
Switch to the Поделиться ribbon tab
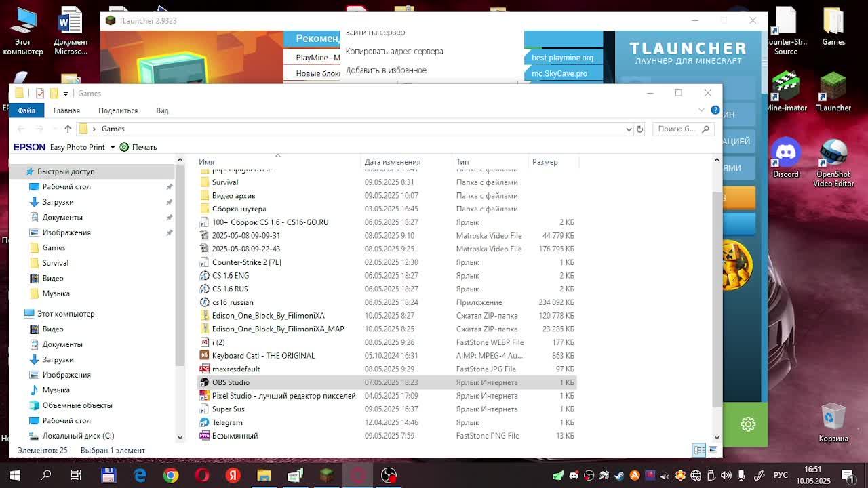[118, 110]
